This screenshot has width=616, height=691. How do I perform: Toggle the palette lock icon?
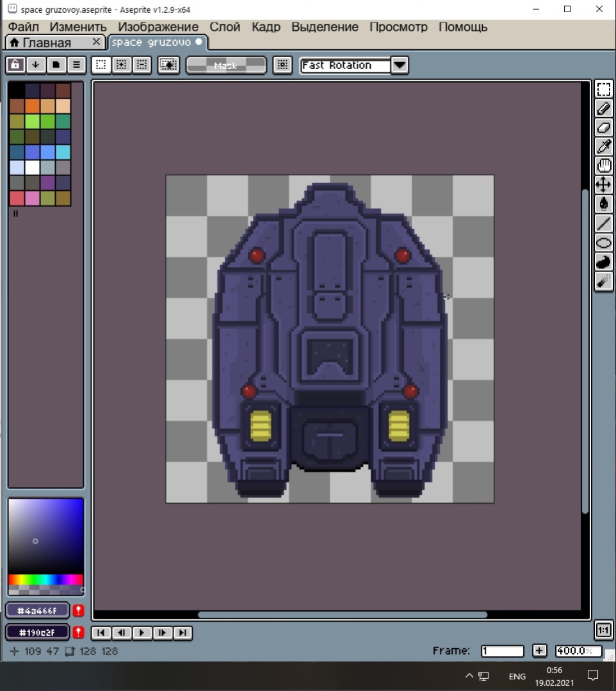coord(15,65)
